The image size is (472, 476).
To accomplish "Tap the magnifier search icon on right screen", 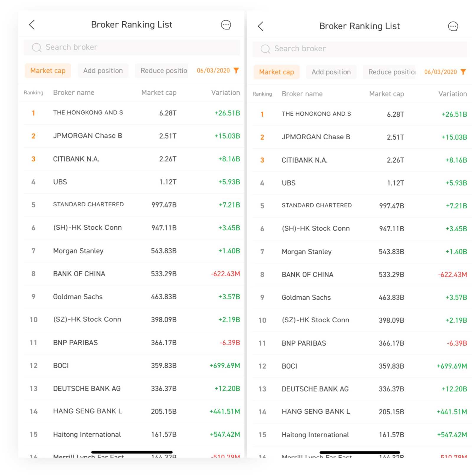I will click(265, 49).
